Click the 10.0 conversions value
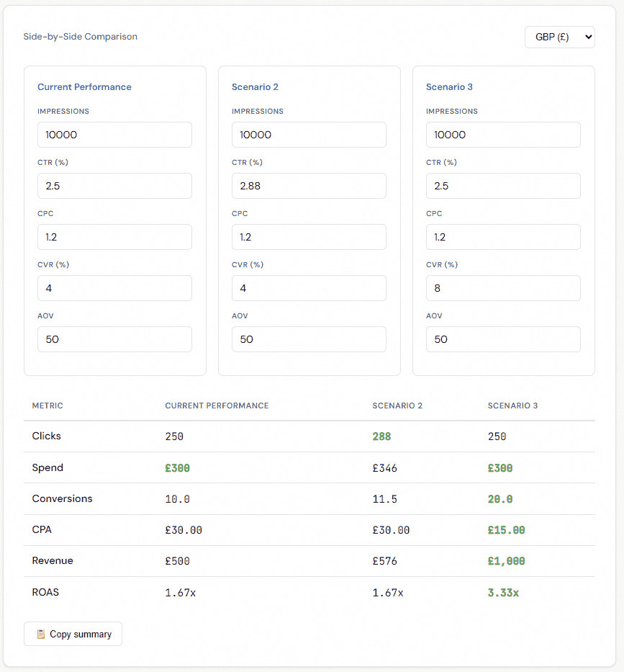 (x=177, y=499)
